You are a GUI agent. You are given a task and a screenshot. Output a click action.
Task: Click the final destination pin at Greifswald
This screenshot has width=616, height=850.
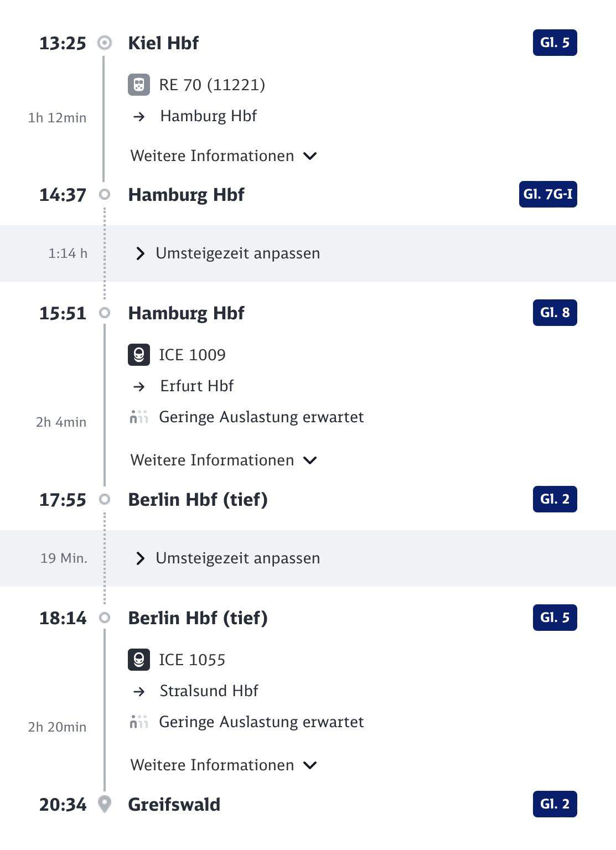click(x=105, y=805)
